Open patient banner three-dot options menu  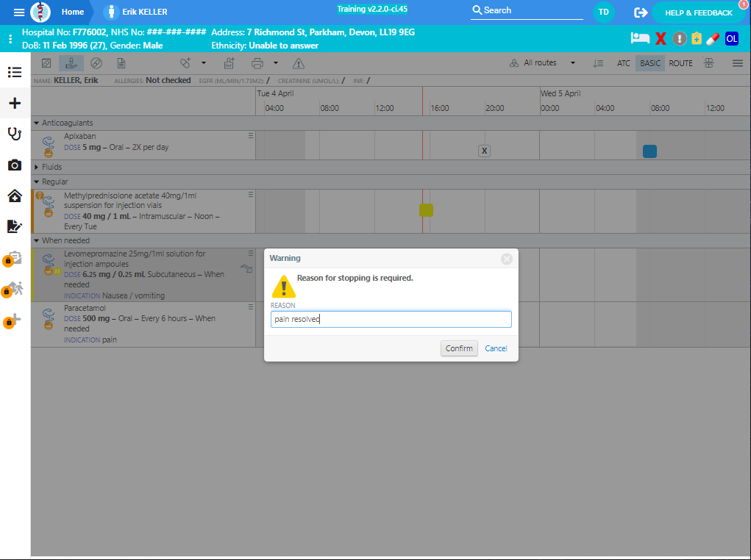pyautogui.click(x=10, y=39)
